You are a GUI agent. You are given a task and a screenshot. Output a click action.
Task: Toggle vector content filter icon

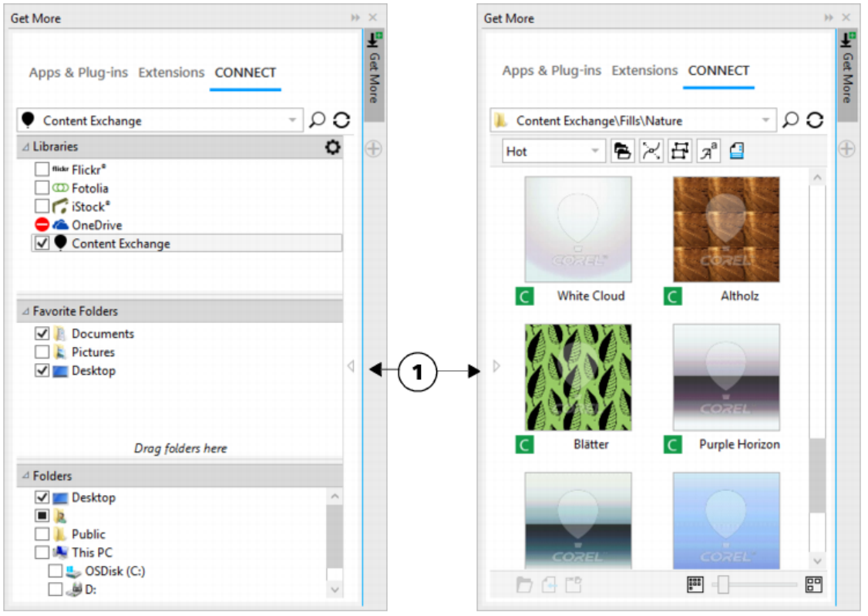tap(651, 150)
